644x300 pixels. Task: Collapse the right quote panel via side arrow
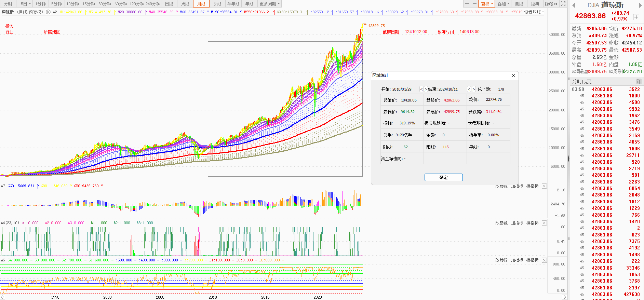point(568,159)
